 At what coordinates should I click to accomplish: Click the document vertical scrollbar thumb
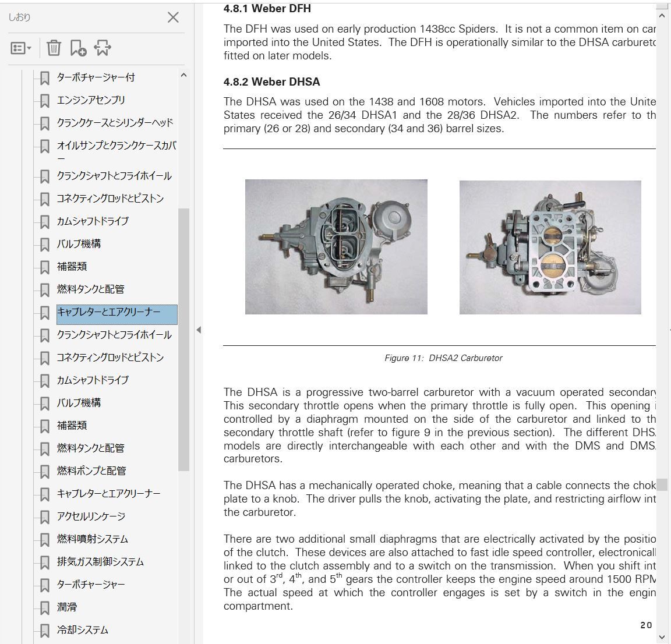662,484
